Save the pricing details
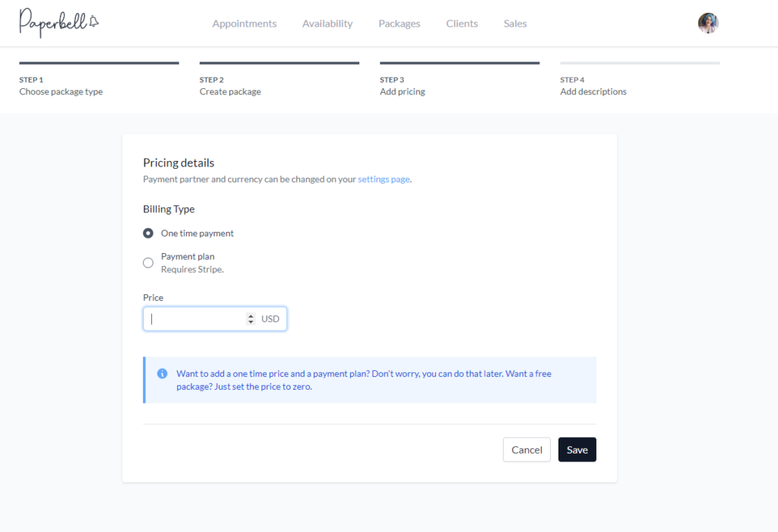 tap(577, 450)
